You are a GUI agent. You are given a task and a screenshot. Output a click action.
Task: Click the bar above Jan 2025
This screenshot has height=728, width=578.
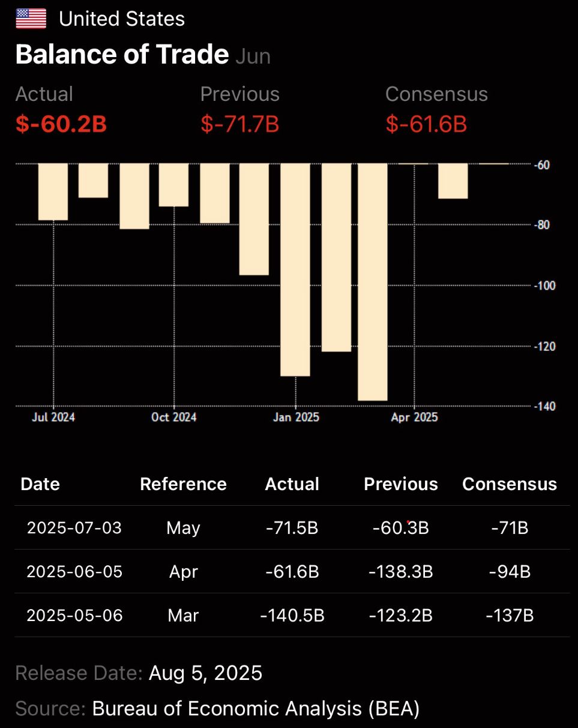[x=295, y=269]
